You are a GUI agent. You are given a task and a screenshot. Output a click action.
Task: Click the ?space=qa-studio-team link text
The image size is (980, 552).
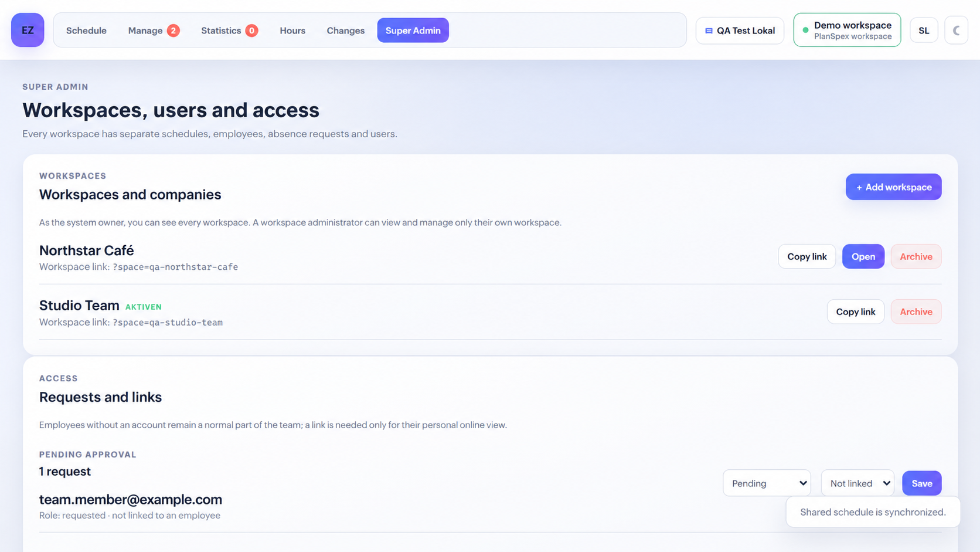pyautogui.click(x=168, y=322)
